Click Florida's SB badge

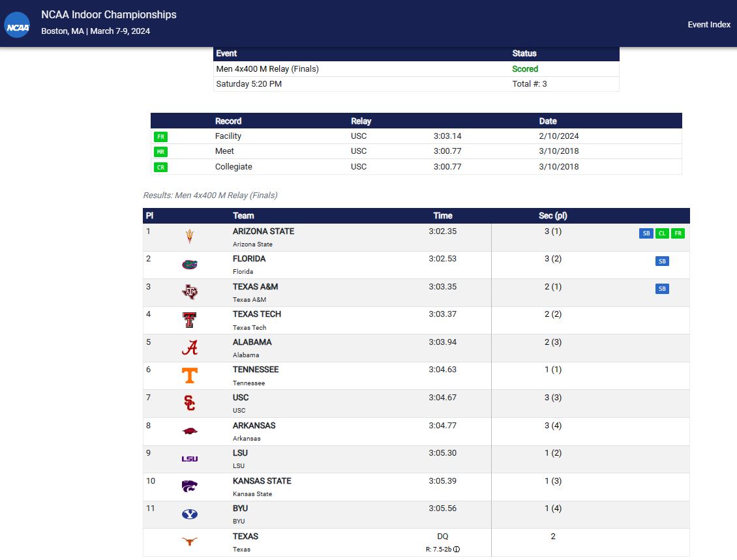(x=662, y=261)
